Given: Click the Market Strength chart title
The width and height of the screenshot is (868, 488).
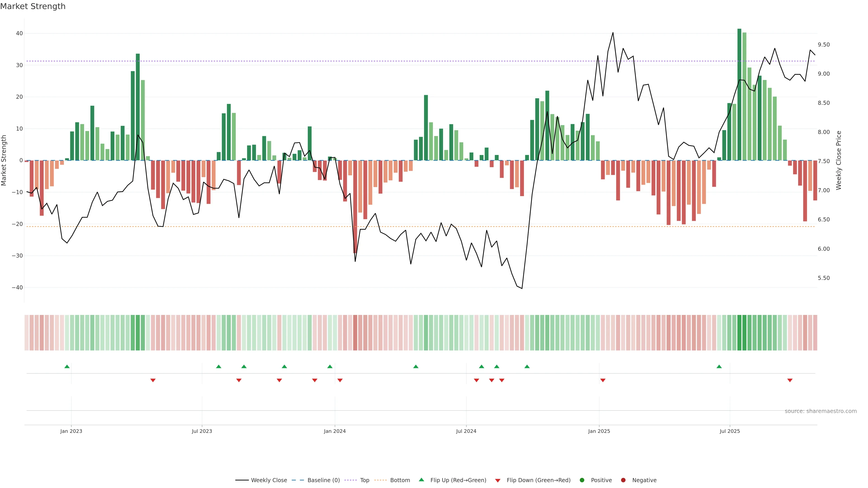Looking at the screenshot, I should [x=33, y=6].
